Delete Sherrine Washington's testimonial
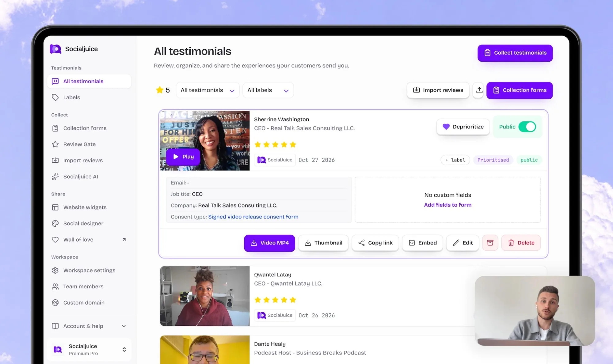 [521, 243]
